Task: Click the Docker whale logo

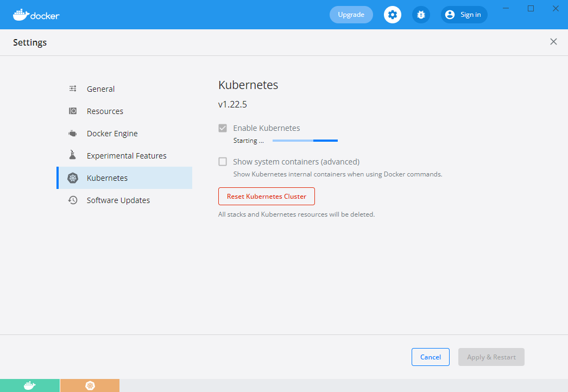Action: click(36, 15)
